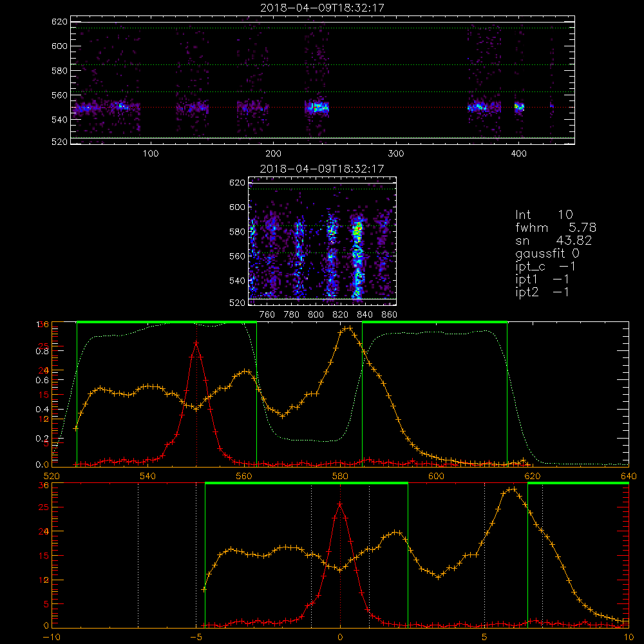Select the 'Int 10' parameter line
Image resolution: width=644 pixels, height=644 pixels.
pos(544,214)
